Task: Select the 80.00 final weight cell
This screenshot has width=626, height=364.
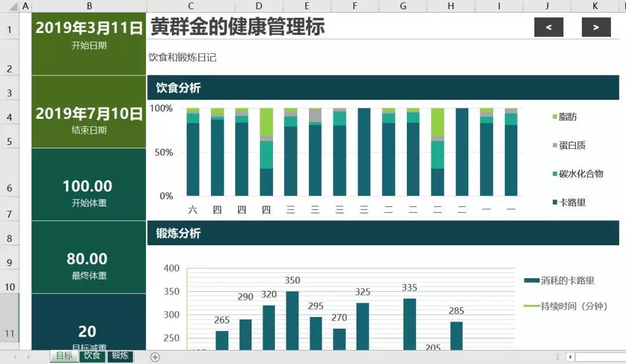Action: click(87, 259)
